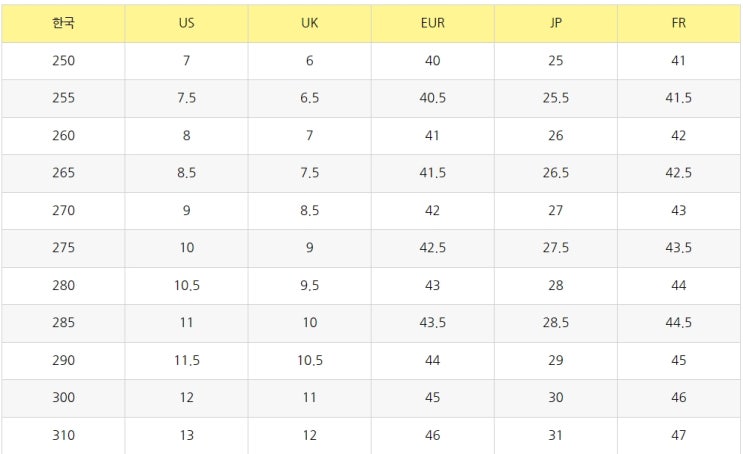Select UK size 10.5 cell
743x454 pixels.
(309, 360)
